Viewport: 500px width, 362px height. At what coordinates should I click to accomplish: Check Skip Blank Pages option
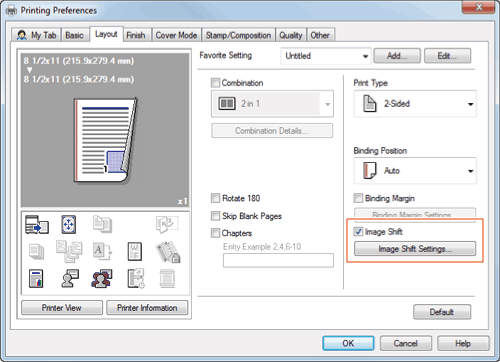[216, 216]
